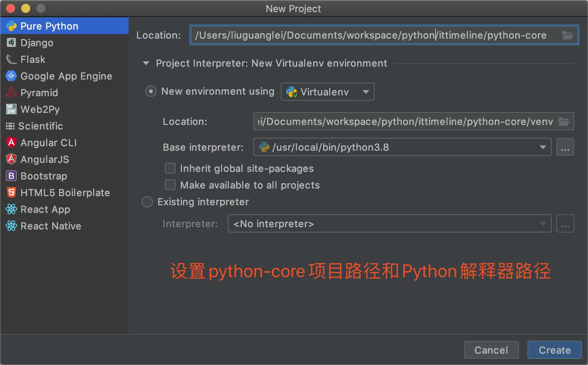Click the Web2Py logo icon

pyautogui.click(x=11, y=109)
